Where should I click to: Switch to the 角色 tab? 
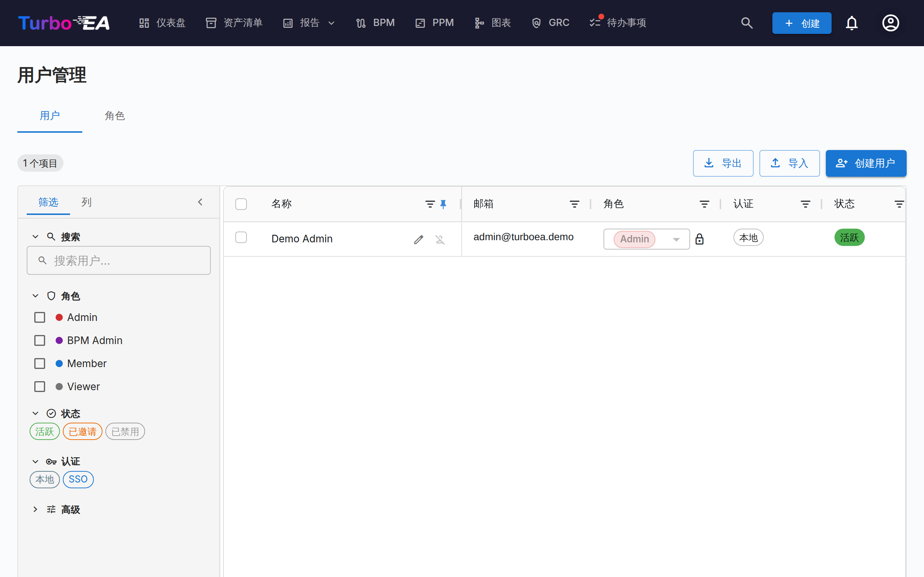click(115, 116)
